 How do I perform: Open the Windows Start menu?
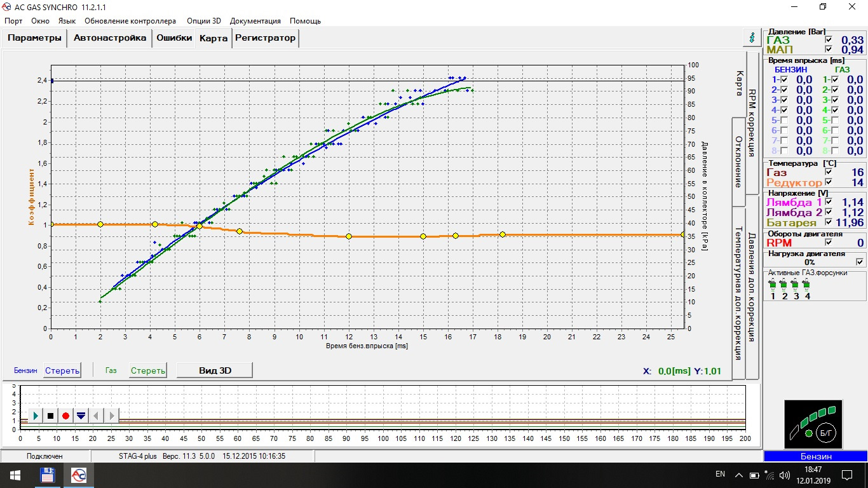pyautogui.click(x=15, y=475)
